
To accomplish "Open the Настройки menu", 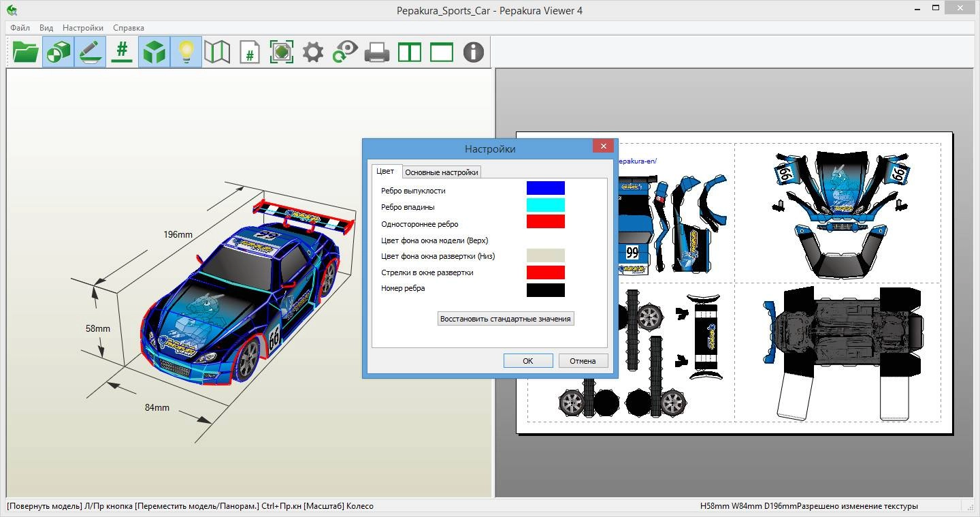I will click(83, 28).
